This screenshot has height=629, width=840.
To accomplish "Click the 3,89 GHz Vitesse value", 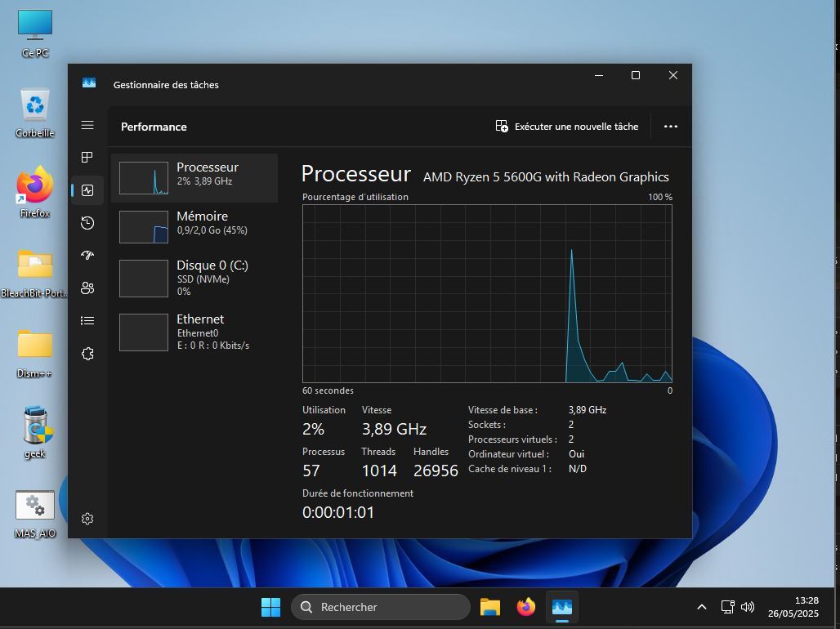I will (394, 429).
